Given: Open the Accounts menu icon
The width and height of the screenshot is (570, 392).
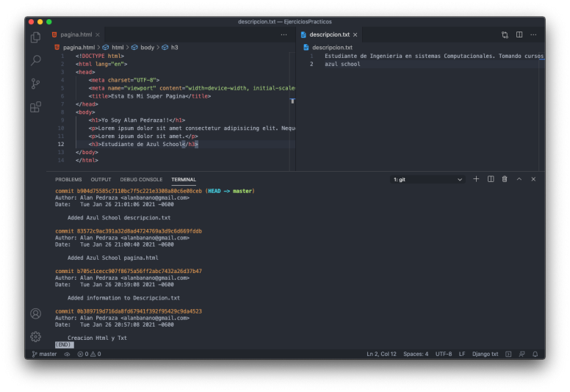Looking at the screenshot, I should 35,313.
